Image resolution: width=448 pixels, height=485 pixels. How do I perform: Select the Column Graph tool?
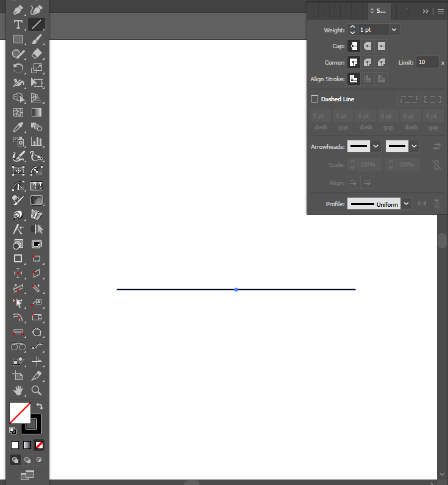pyautogui.click(x=37, y=142)
